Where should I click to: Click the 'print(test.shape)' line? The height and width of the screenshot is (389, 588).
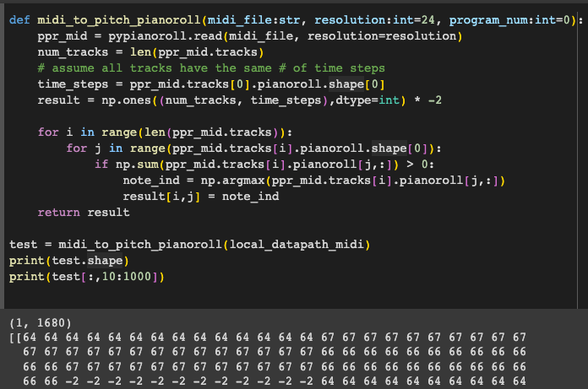coord(69,261)
